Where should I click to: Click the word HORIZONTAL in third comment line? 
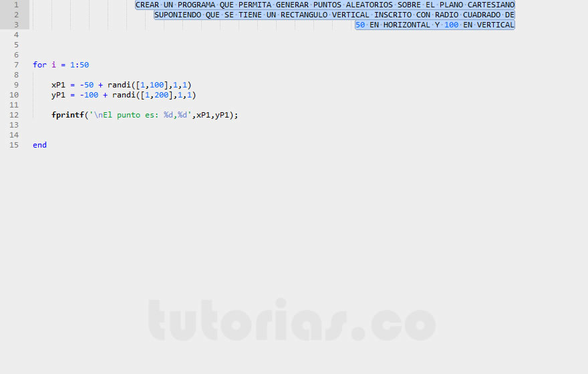click(406, 25)
